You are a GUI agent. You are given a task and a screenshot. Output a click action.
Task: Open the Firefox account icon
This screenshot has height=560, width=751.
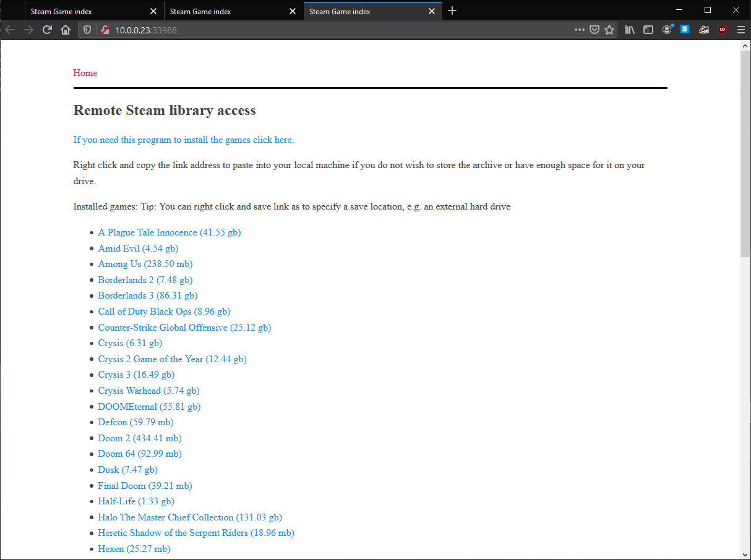click(x=667, y=30)
